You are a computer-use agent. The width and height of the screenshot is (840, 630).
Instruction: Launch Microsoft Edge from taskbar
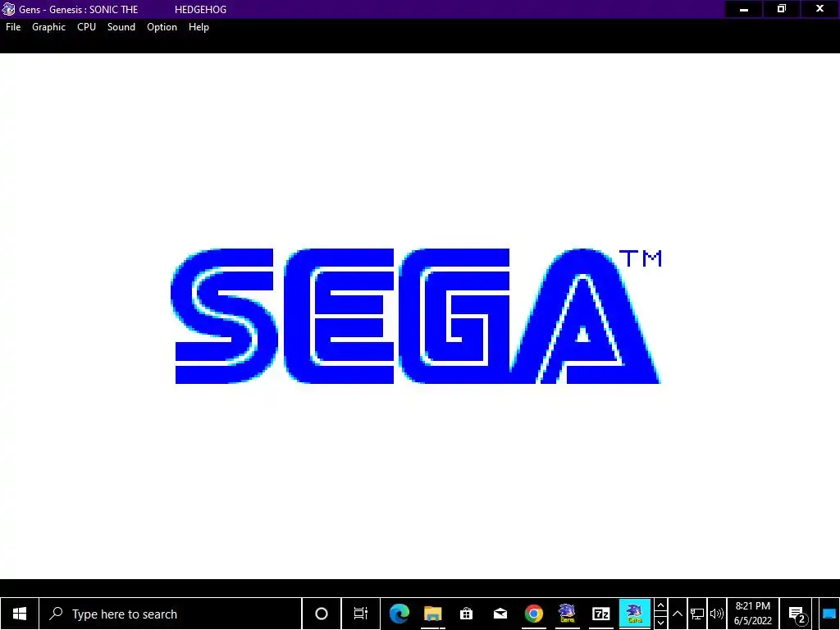(x=399, y=614)
